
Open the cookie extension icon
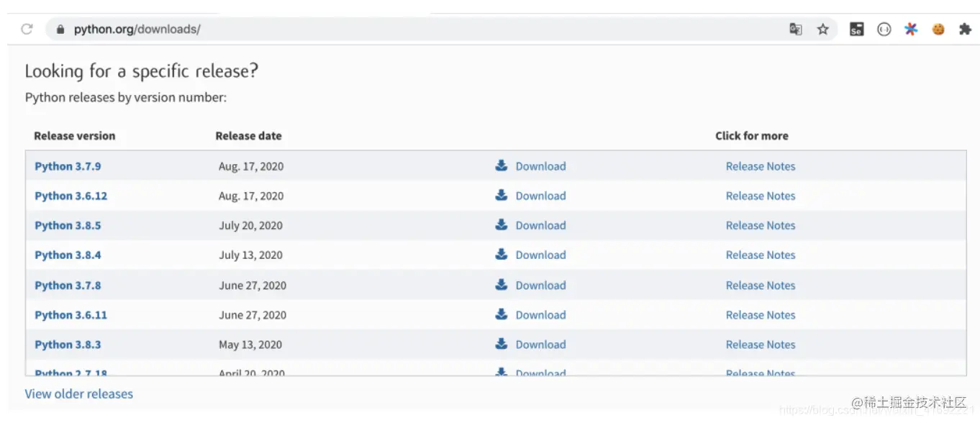coord(938,29)
